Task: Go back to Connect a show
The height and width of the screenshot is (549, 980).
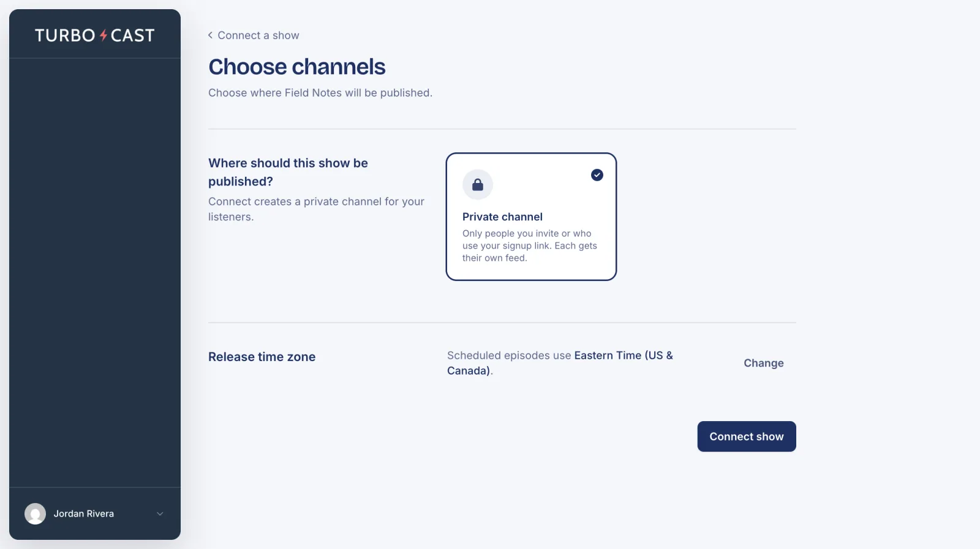Action: pyautogui.click(x=254, y=35)
